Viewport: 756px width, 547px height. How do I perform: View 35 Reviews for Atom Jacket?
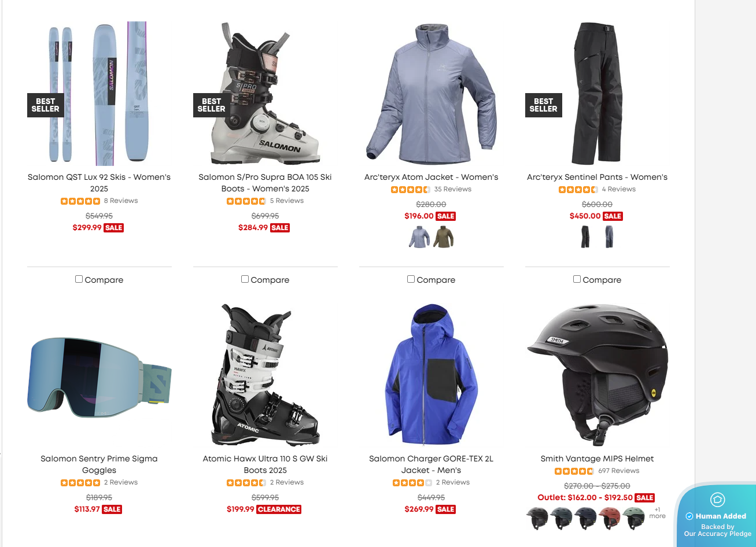click(x=453, y=189)
